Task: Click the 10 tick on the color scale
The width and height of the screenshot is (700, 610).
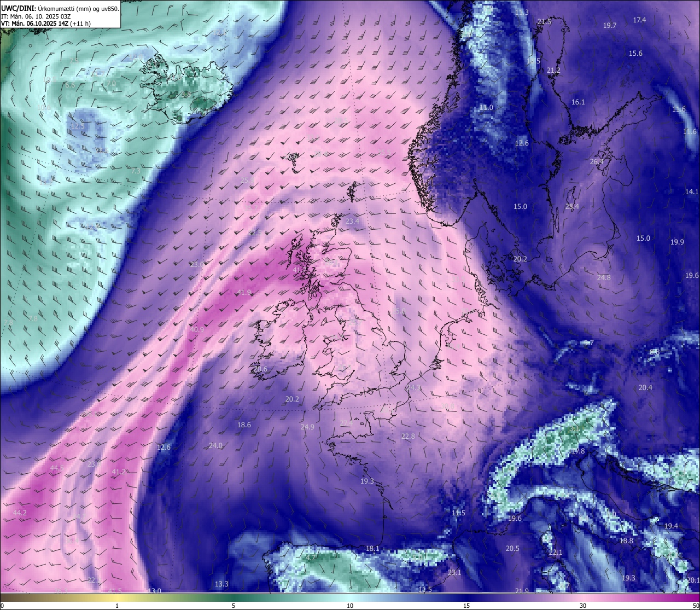Action: (349, 606)
